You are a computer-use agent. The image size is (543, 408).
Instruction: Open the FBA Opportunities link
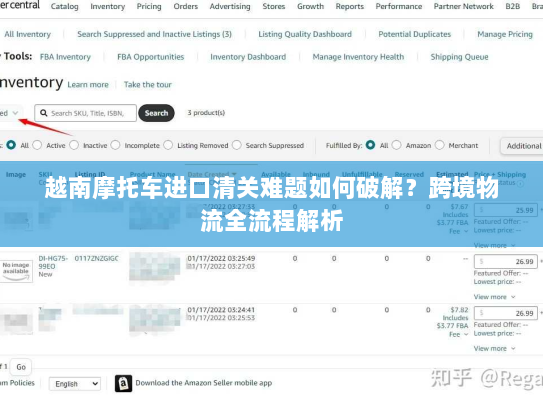pos(151,57)
